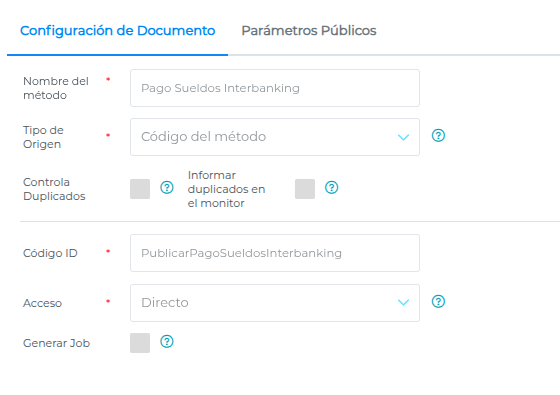Open the Acceso dropdown showing Directo
This screenshot has height=395, width=560.
pos(275,303)
